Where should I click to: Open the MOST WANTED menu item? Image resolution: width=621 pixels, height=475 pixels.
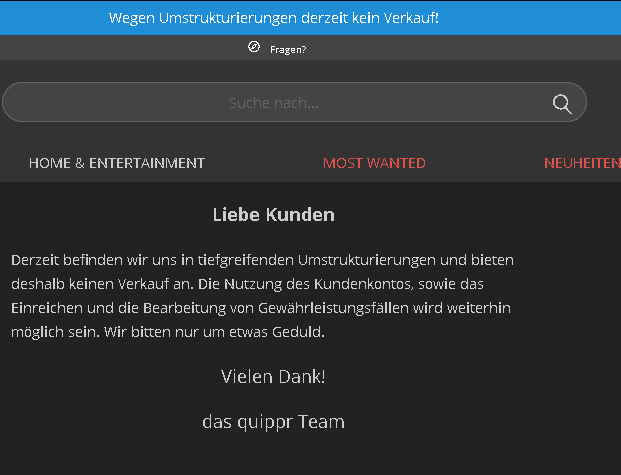374,163
